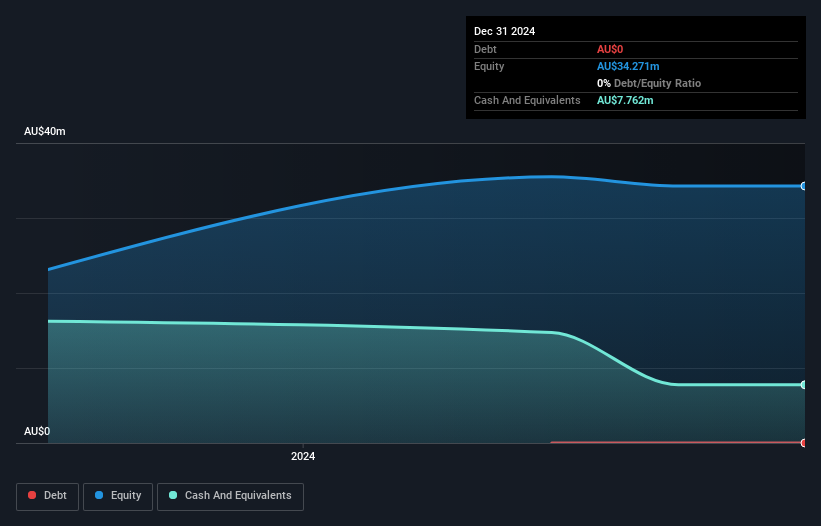The image size is (821, 526).
Task: Select the teal Cash endpoint marker
Action: pyautogui.click(x=804, y=385)
